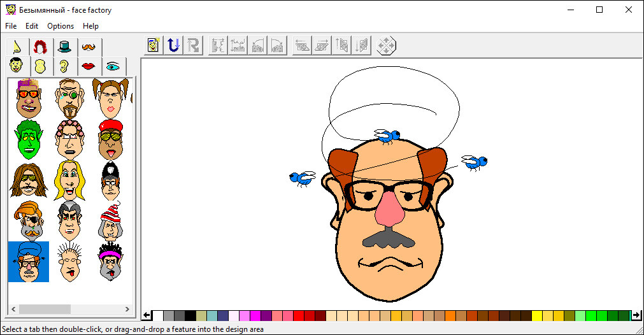The image size is (644, 335).
Task: Choose the girl face with brown pigtails
Action: [x=110, y=99]
